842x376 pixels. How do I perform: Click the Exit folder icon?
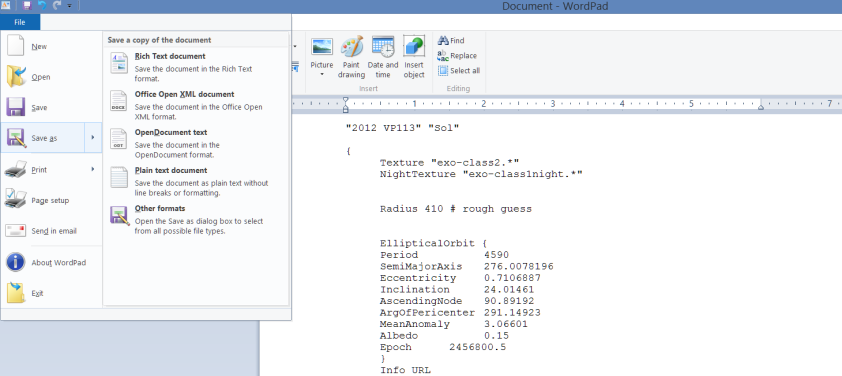click(16, 293)
